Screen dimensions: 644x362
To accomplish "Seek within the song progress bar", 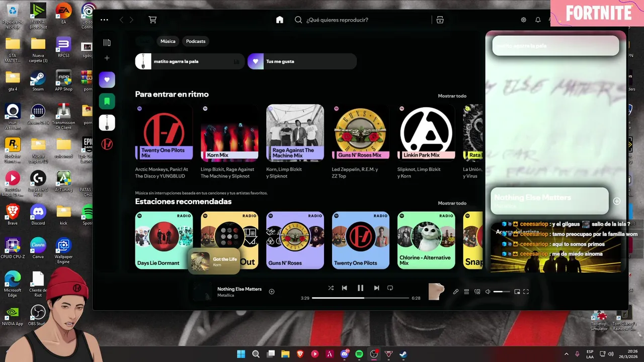I will tap(360, 298).
